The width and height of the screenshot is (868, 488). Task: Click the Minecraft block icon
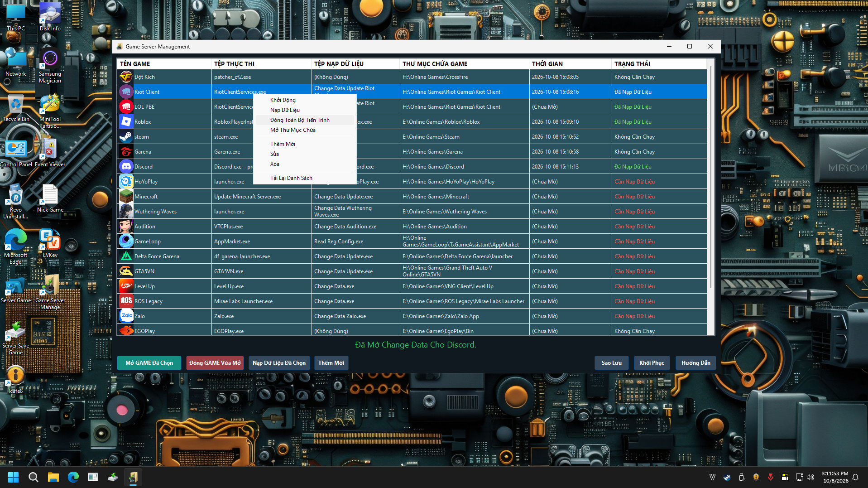[126, 197]
